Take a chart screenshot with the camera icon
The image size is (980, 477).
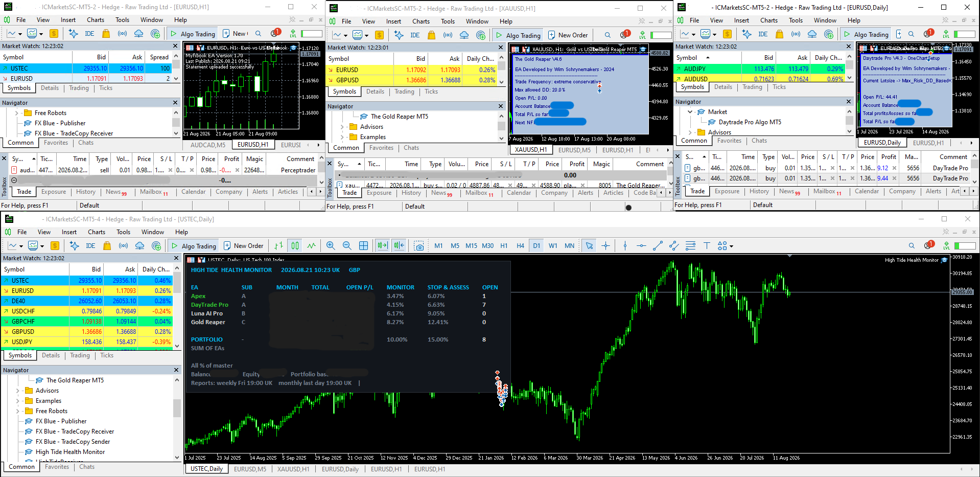419,246
